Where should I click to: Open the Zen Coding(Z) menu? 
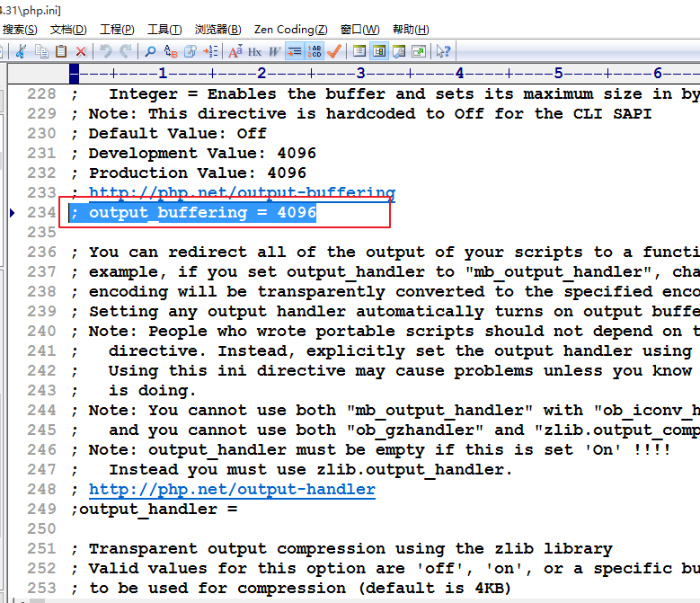point(290,30)
